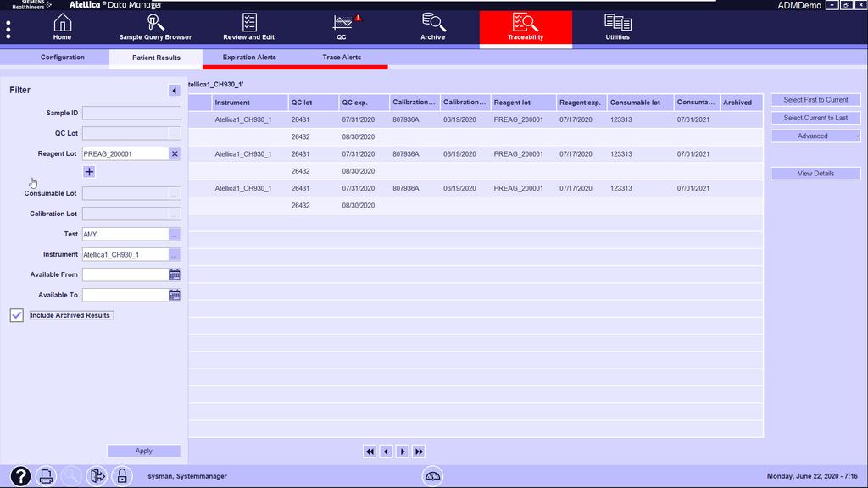The height and width of the screenshot is (488, 868).
Task: Open the QC module
Action: point(342,27)
